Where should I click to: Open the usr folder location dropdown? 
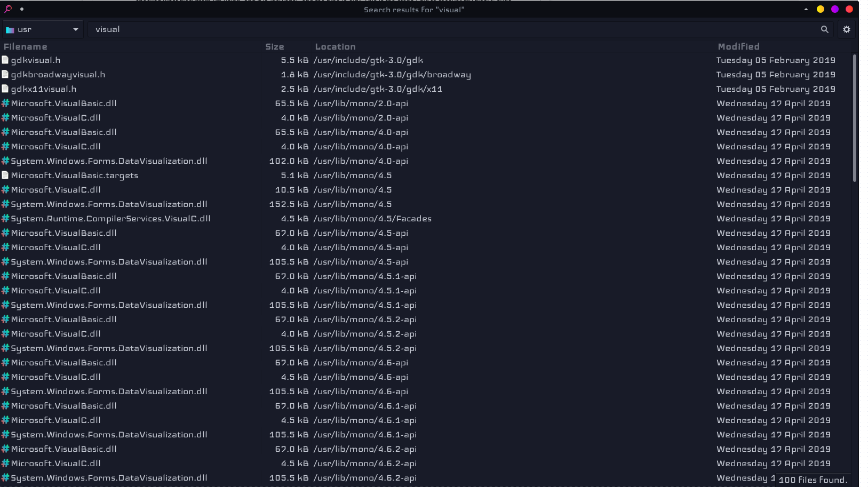tap(43, 29)
